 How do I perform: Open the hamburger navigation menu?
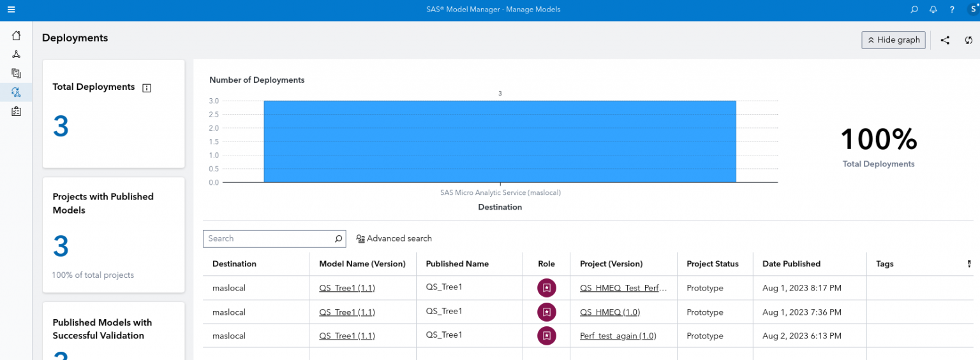coord(11,10)
